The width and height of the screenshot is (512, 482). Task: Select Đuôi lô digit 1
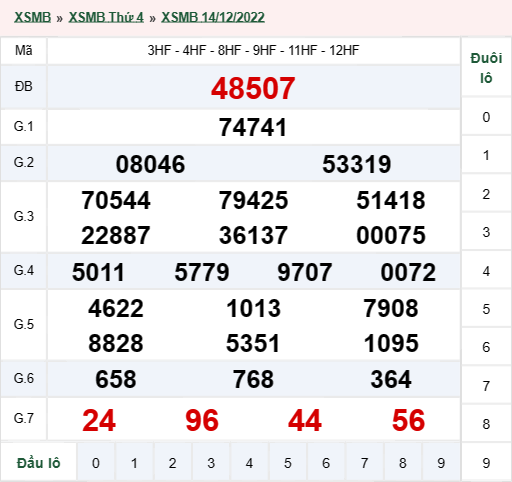click(x=486, y=155)
